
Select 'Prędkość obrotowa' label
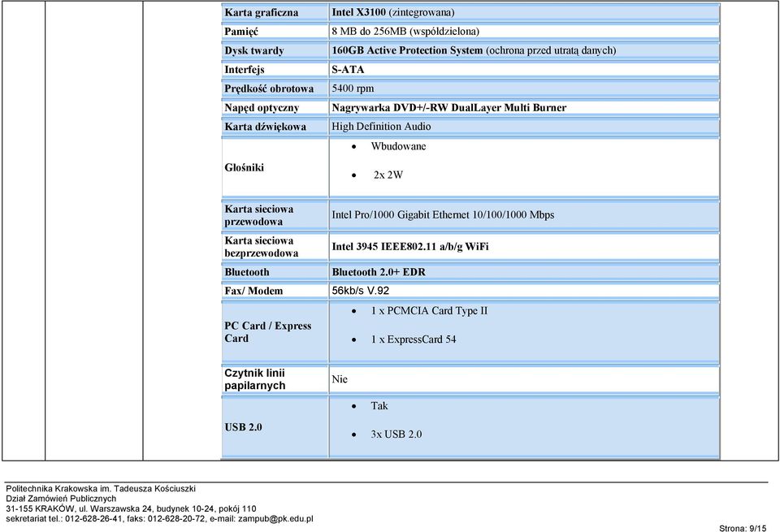pyautogui.click(x=269, y=89)
